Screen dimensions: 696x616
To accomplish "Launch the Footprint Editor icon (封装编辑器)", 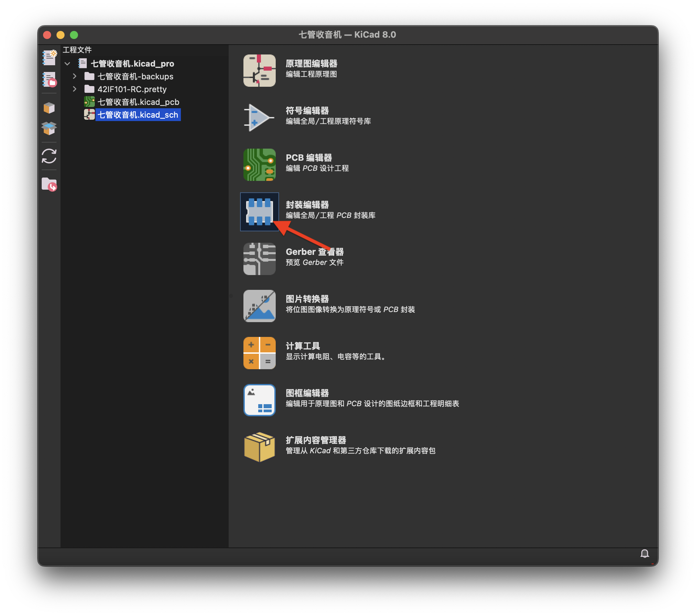I will click(259, 211).
